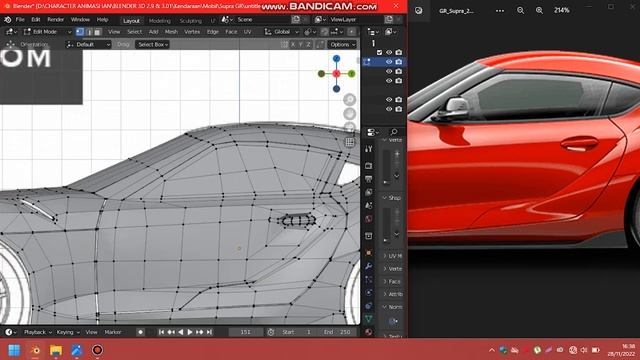The image size is (640, 360).
Task: Switch to the Modeling workspace tab
Action: (160, 20)
